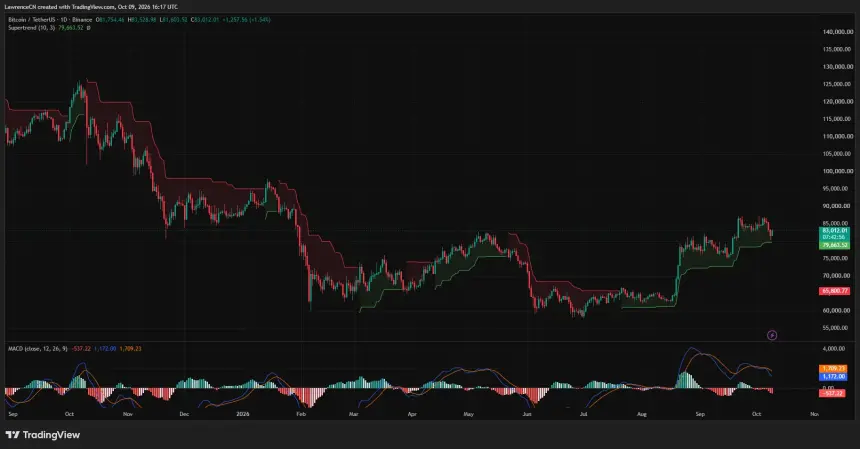Click the 120,000.00 price axis label
The image size is (860, 449).
[x=838, y=101]
